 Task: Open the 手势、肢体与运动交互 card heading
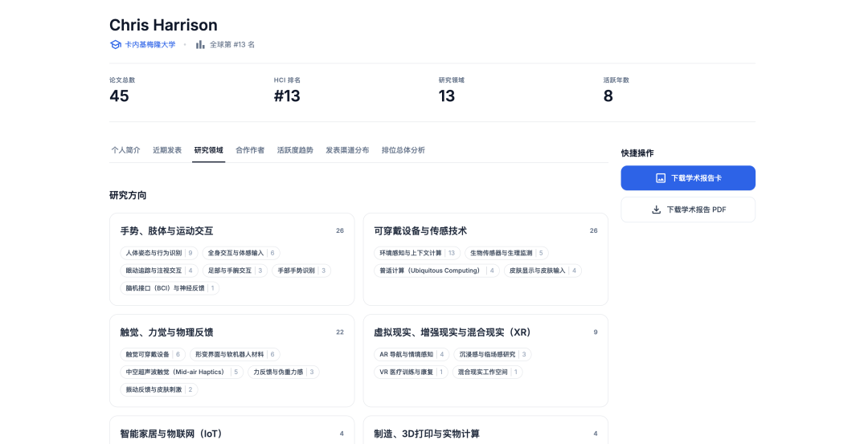(x=166, y=231)
